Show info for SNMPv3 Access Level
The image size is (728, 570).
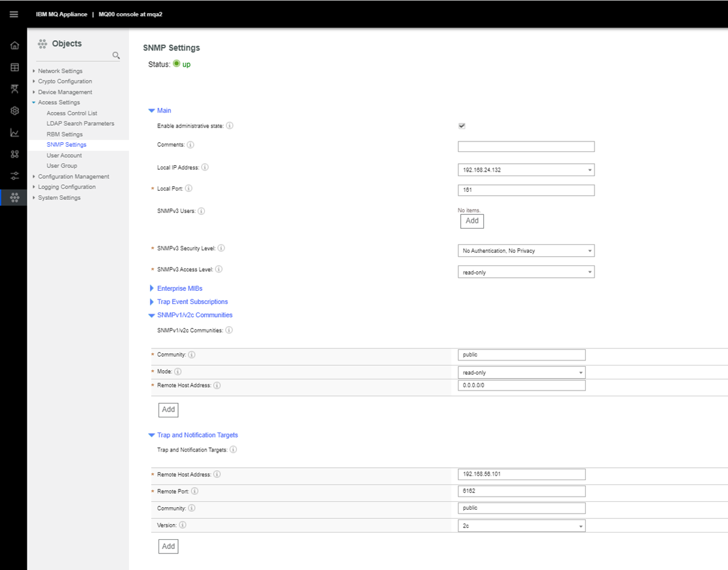click(219, 269)
